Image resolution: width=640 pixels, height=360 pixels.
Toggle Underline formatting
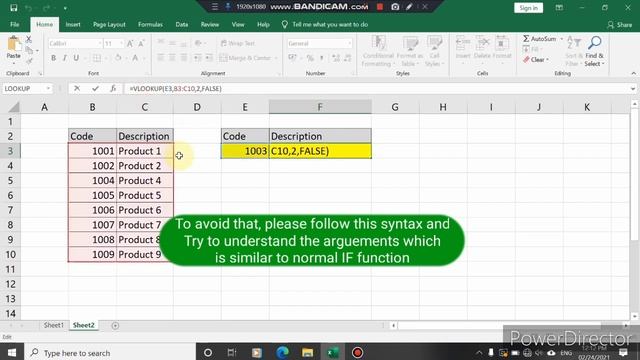click(76, 58)
